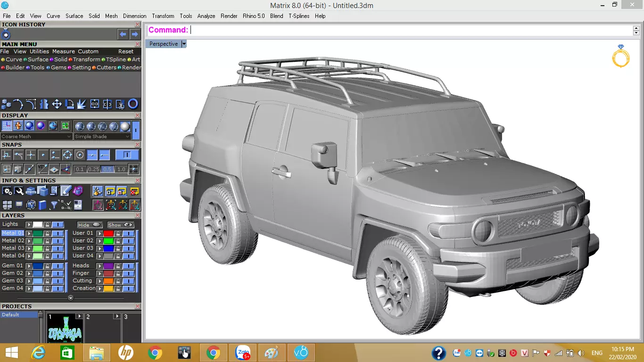Click the green four-viewport display icon
The width and height of the screenshot is (644, 362).
pos(65,126)
